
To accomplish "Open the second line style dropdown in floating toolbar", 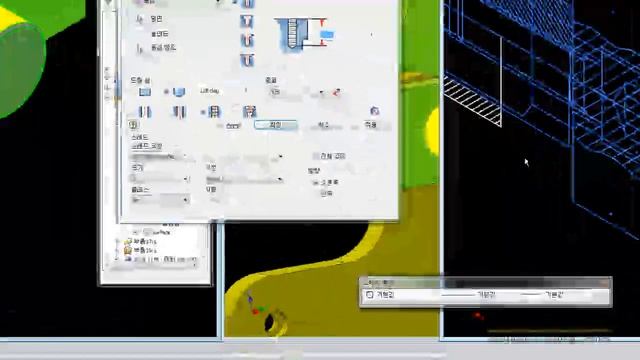I will (x=544, y=294).
